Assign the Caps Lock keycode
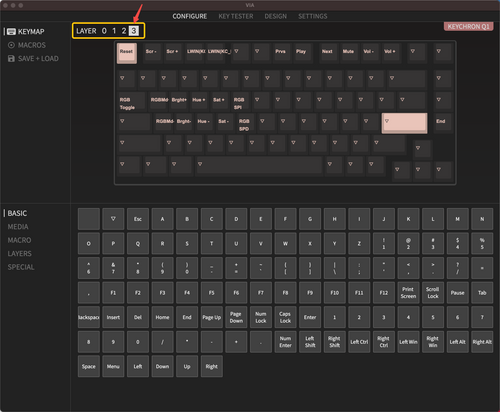 [285, 317]
